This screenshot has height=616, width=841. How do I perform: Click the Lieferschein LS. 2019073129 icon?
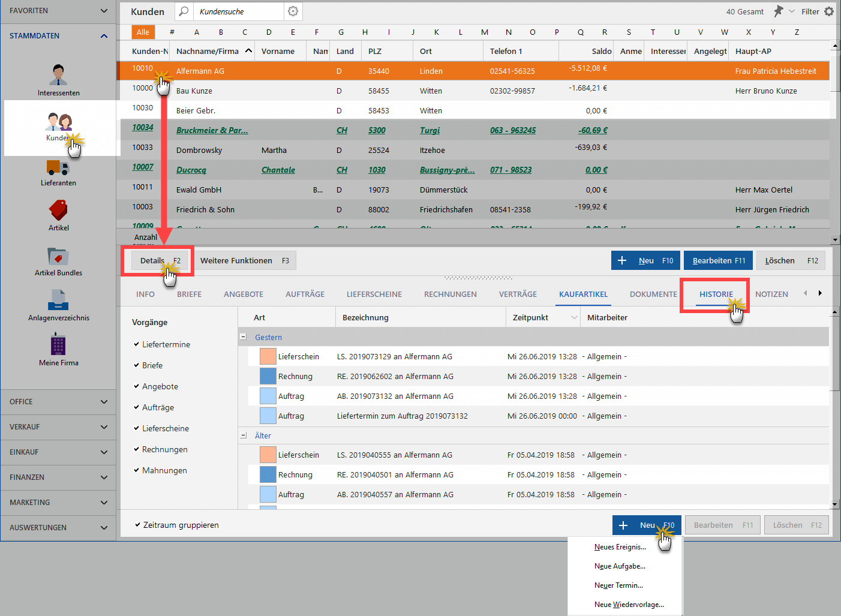268,356
